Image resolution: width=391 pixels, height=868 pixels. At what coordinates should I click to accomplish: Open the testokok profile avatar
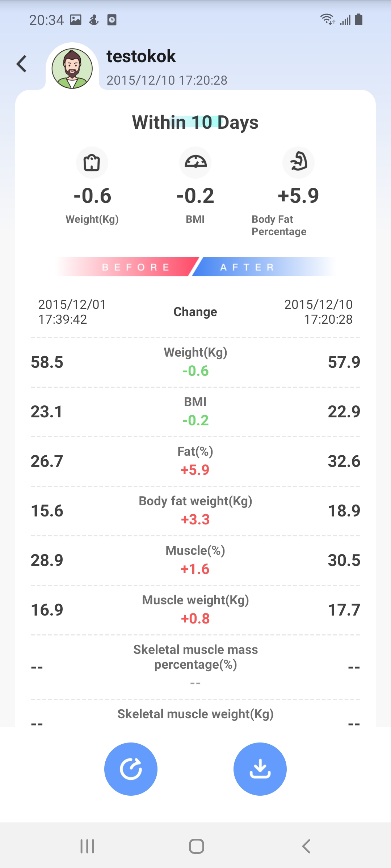72,68
